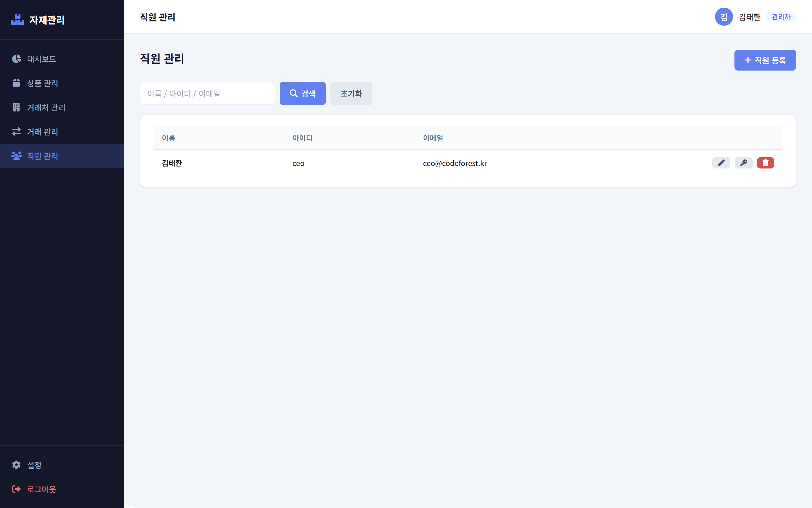Image resolution: width=812 pixels, height=508 pixels.
Task: Click the 김태환 username in header
Action: (x=750, y=17)
